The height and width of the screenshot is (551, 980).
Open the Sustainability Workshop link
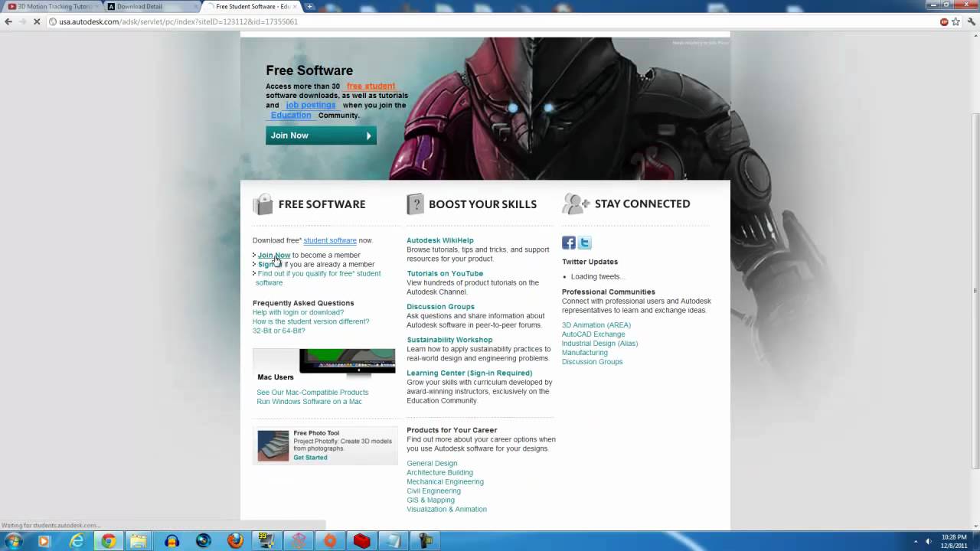click(449, 340)
